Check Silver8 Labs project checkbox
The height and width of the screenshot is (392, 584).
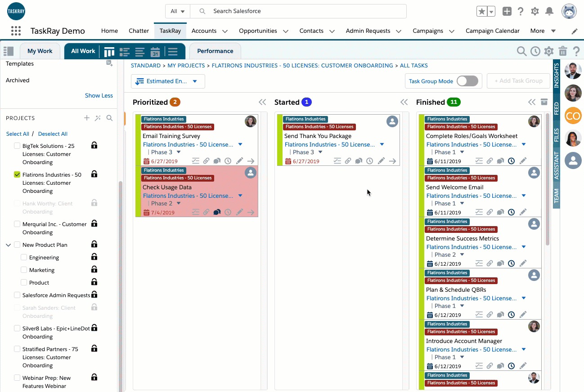[17, 328]
